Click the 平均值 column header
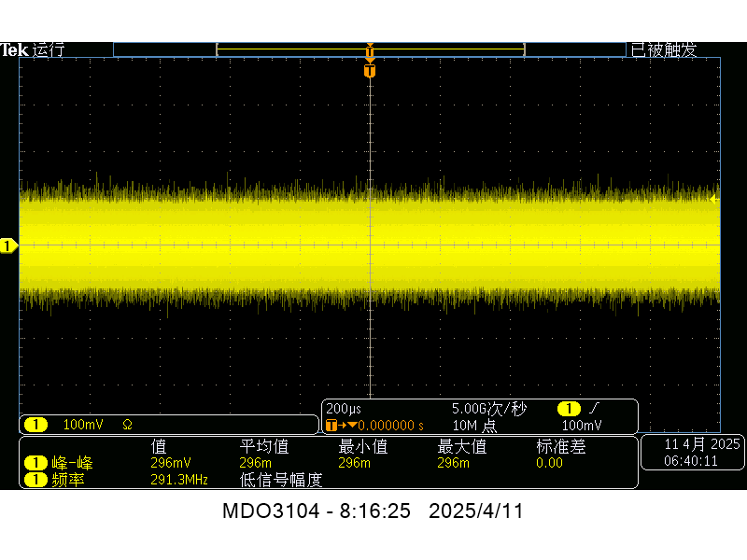Screen dimensions: 747x560 pyautogui.click(x=264, y=447)
